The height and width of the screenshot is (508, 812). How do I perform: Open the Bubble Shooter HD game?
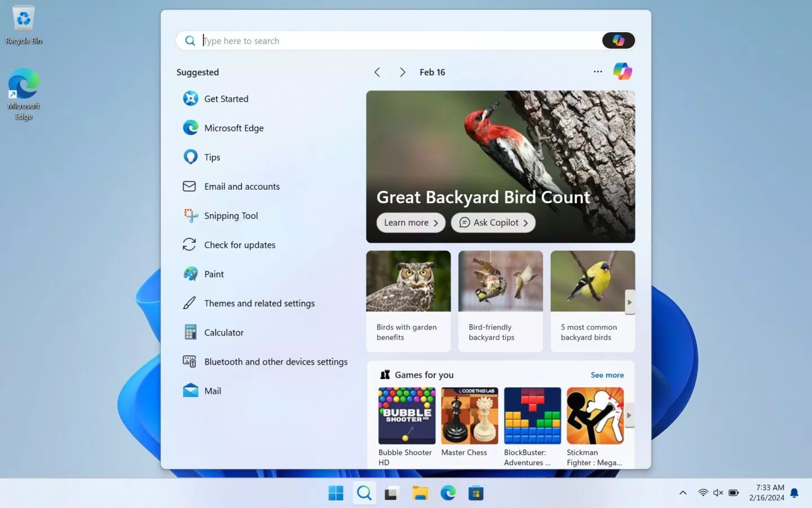tap(407, 427)
